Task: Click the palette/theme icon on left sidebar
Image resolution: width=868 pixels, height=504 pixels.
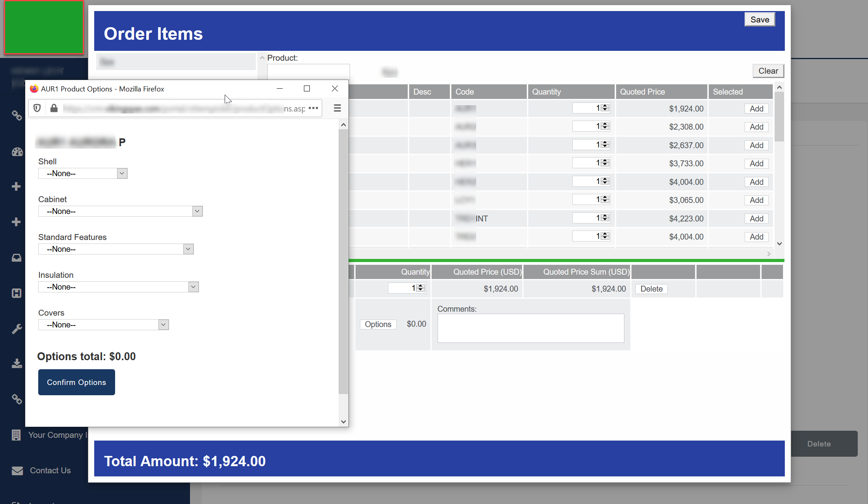Action: point(16,151)
